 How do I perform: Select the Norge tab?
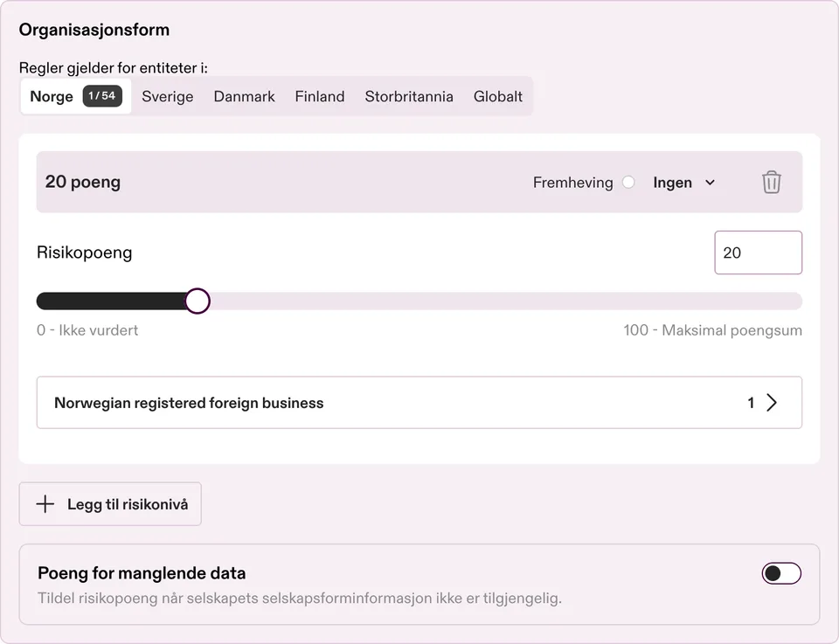[75, 96]
